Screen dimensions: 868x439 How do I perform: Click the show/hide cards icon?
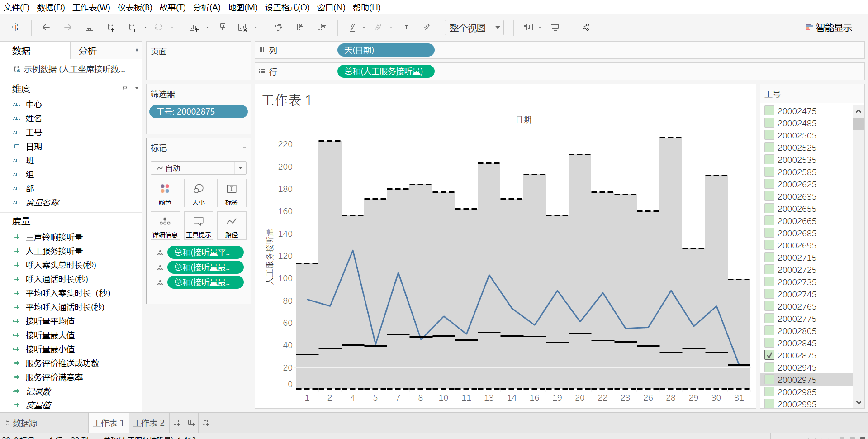(x=528, y=27)
